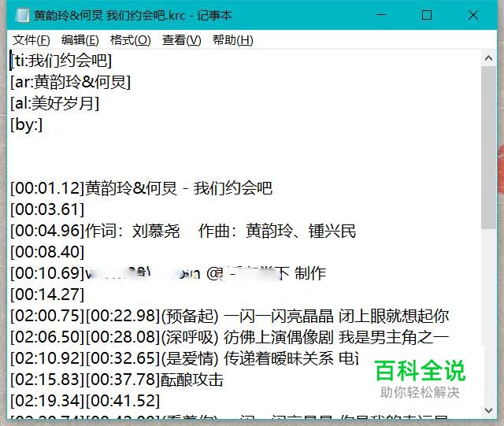
Task: Open the 帮助(H) menu
Action: pos(233,40)
